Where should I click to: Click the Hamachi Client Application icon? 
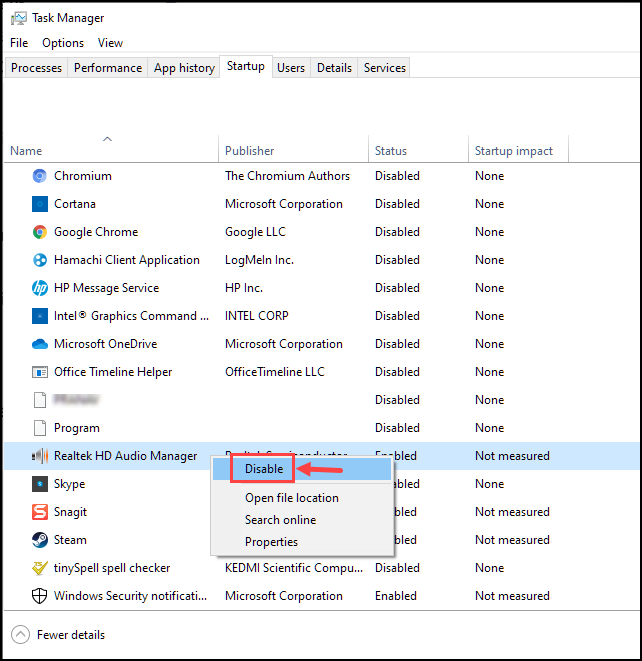click(40, 260)
